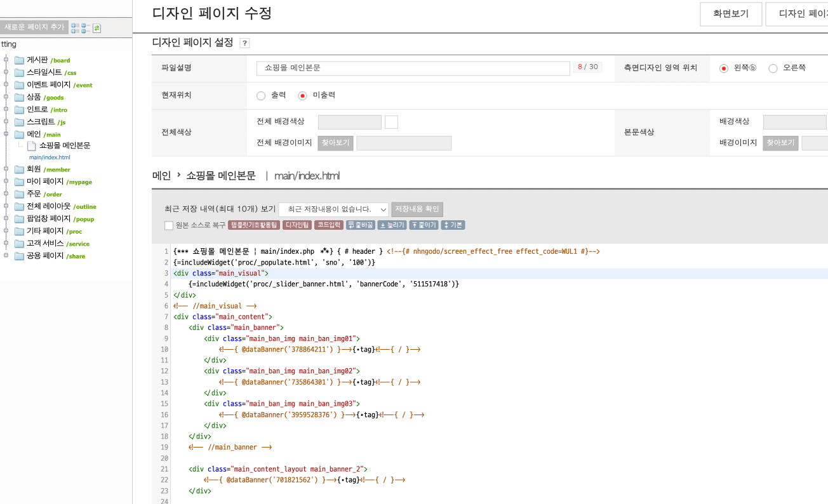
Task: Select the 상품 /goods folder
Action: [x=34, y=97]
